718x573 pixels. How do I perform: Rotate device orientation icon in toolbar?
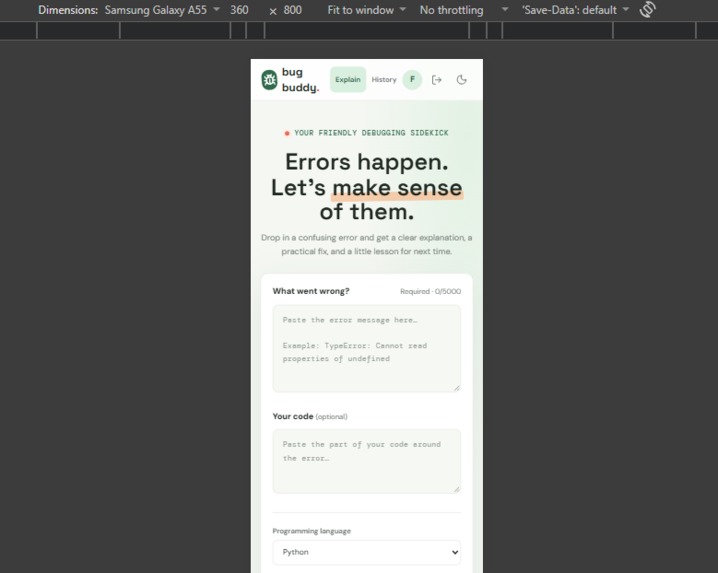(x=647, y=10)
